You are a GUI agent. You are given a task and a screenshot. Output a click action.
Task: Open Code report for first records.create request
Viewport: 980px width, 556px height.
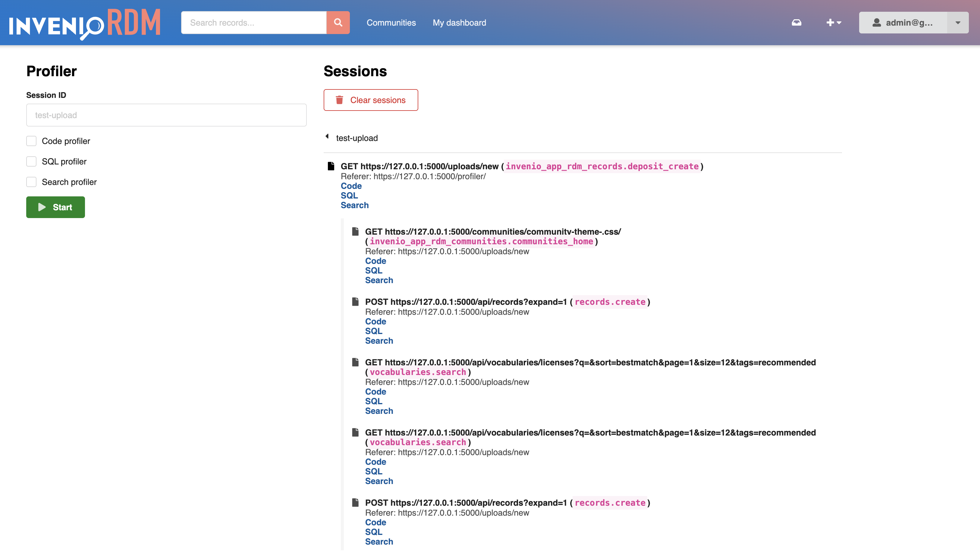click(x=375, y=322)
